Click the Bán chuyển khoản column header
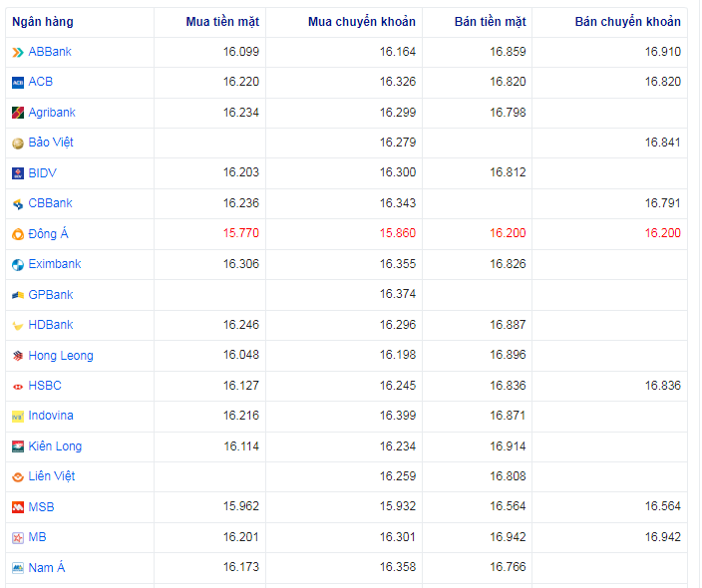Screen dimensions: 702x588 (x=627, y=22)
